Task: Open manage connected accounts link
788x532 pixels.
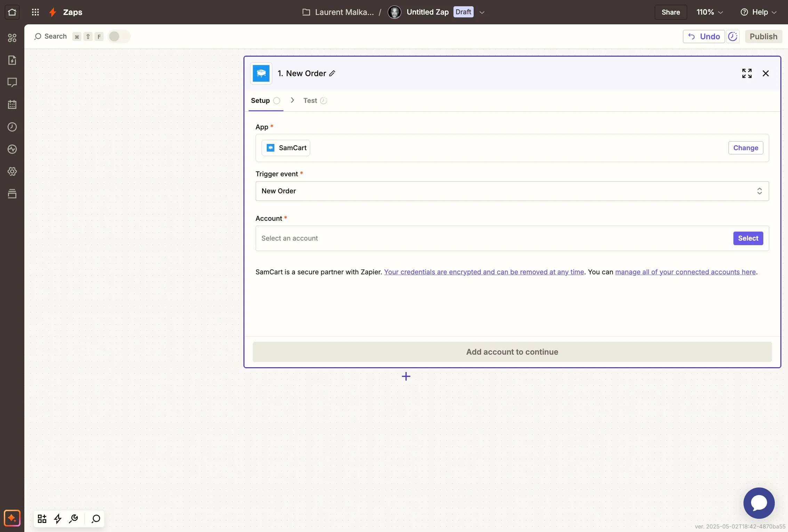Action: click(x=685, y=272)
